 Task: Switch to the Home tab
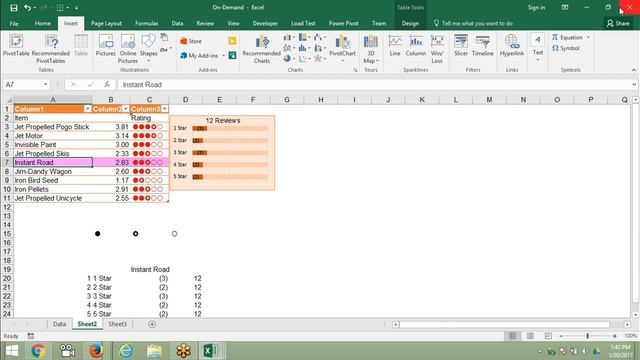click(42, 24)
